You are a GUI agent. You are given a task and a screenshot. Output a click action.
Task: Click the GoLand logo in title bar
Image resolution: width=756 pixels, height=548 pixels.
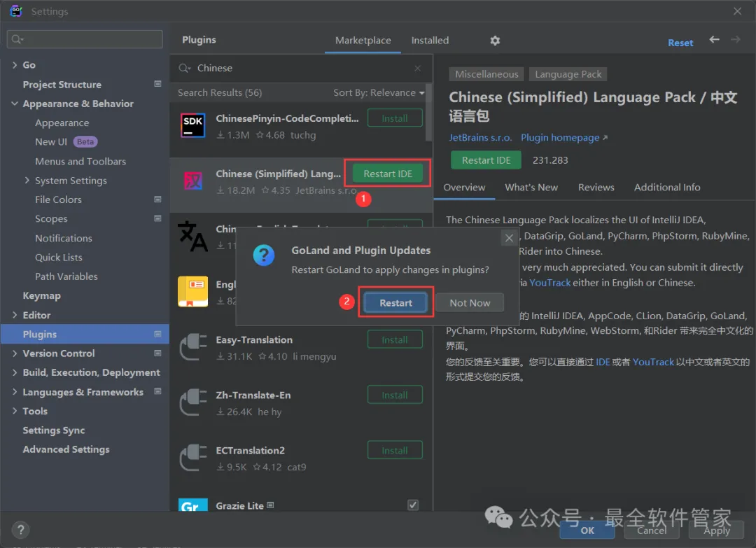pos(16,10)
